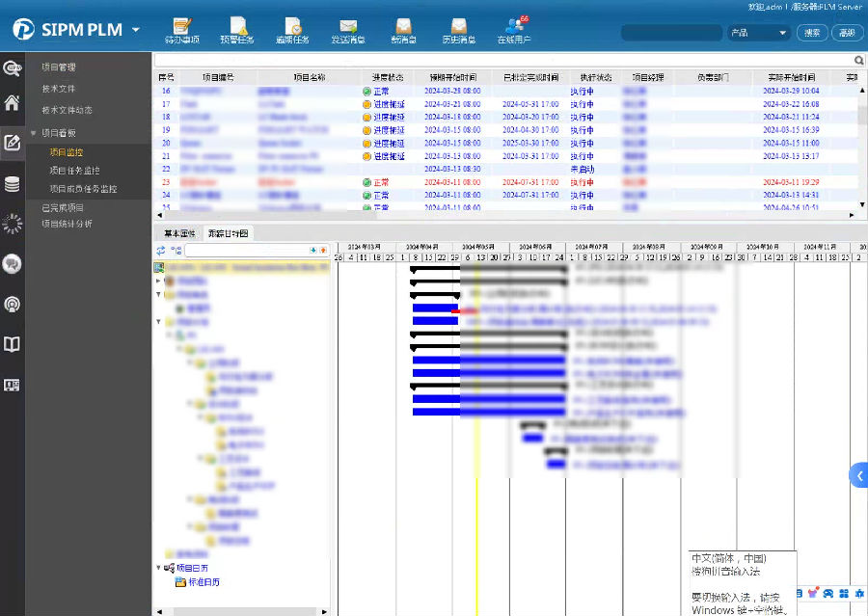Open the open-book icon in left sidebar
This screenshot has width=868, height=616.
[x=13, y=344]
